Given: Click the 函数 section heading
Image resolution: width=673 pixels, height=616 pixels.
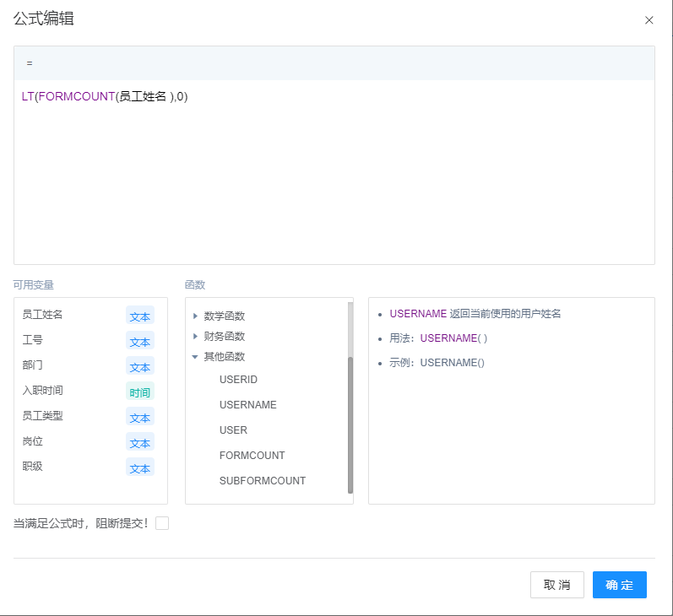Looking at the screenshot, I should 195,285.
